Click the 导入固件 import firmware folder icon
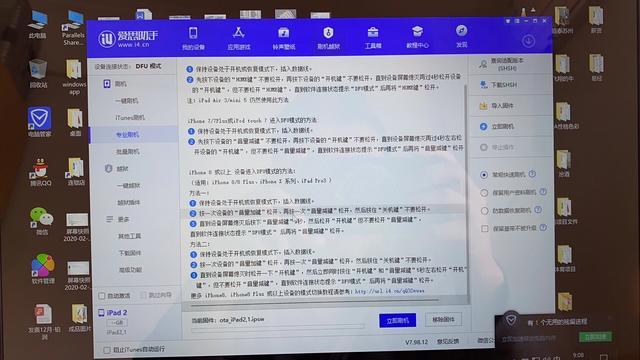640x360 pixels. pyautogui.click(x=483, y=106)
